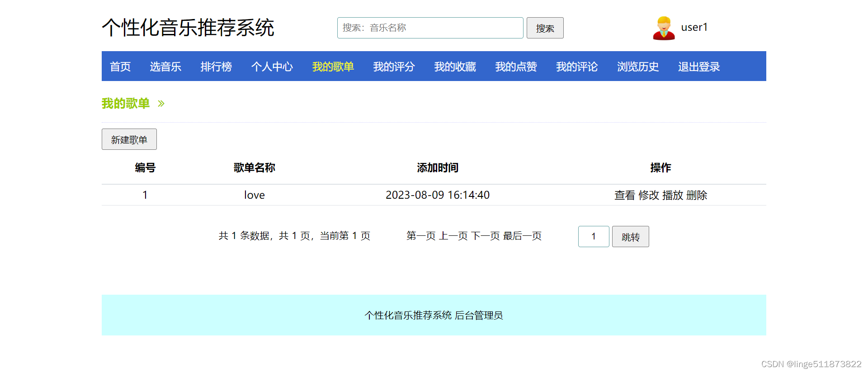
Task: Click the 新建歌单 button
Action: pos(129,139)
